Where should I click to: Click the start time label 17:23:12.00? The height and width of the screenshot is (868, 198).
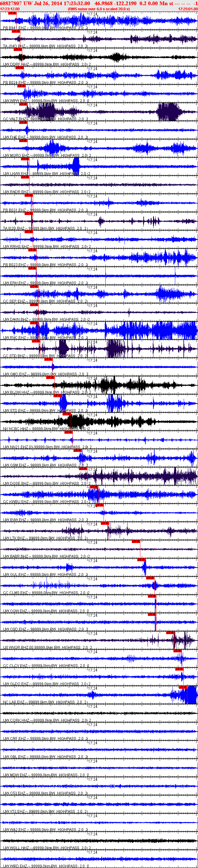pyautogui.click(x=10, y=9)
